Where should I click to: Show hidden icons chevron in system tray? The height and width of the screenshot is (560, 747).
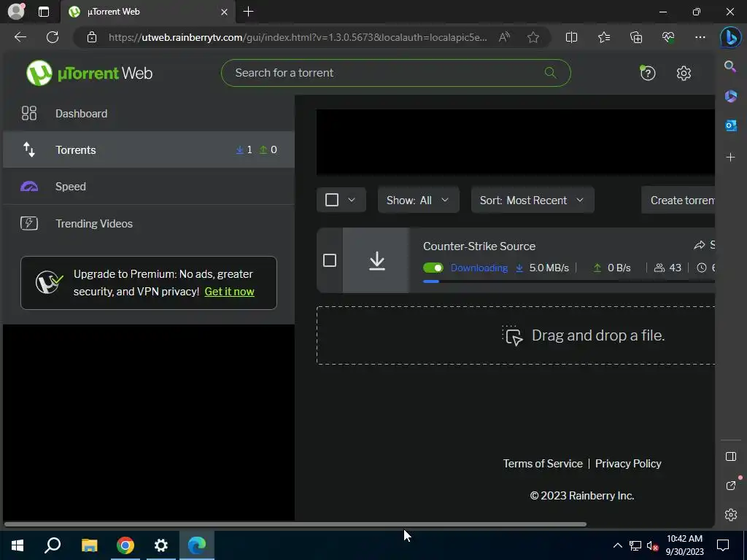pos(617,545)
